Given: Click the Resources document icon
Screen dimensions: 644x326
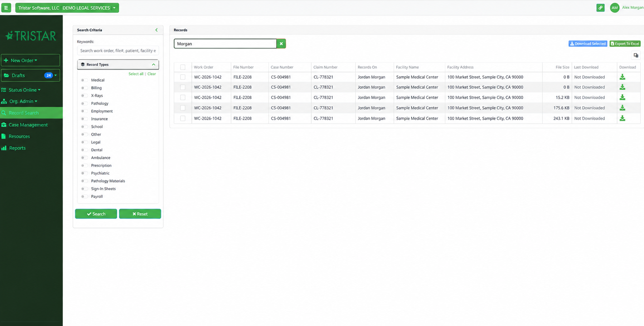Looking at the screenshot, I should click(4, 136).
